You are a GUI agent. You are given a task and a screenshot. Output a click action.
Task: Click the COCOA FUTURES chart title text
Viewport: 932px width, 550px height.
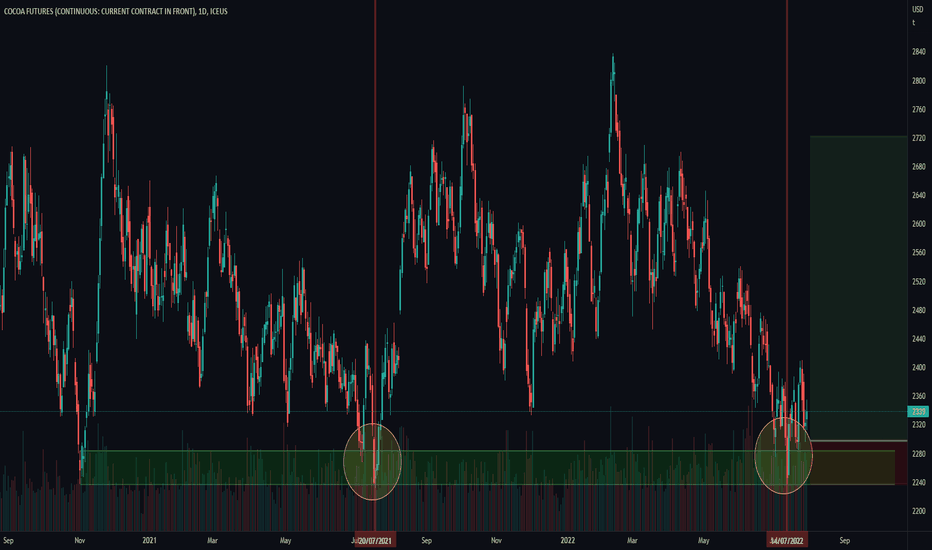116,11
